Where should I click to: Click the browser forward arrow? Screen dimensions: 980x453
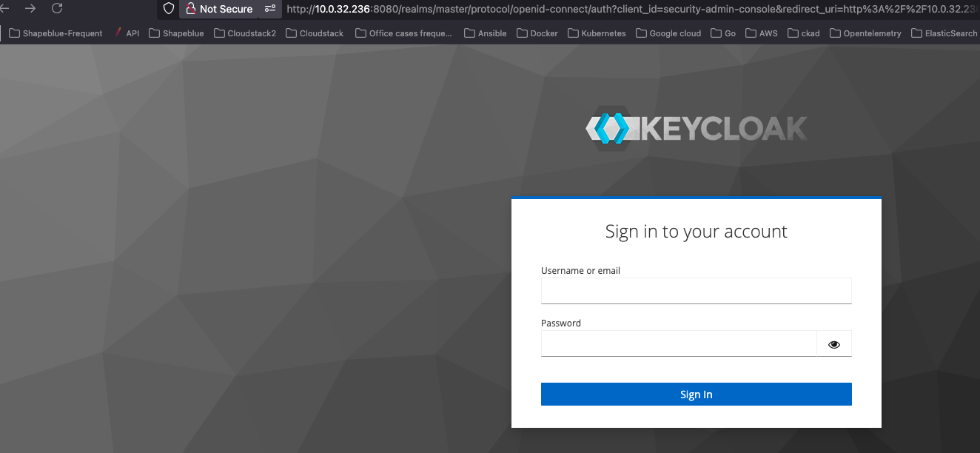pyautogui.click(x=30, y=9)
